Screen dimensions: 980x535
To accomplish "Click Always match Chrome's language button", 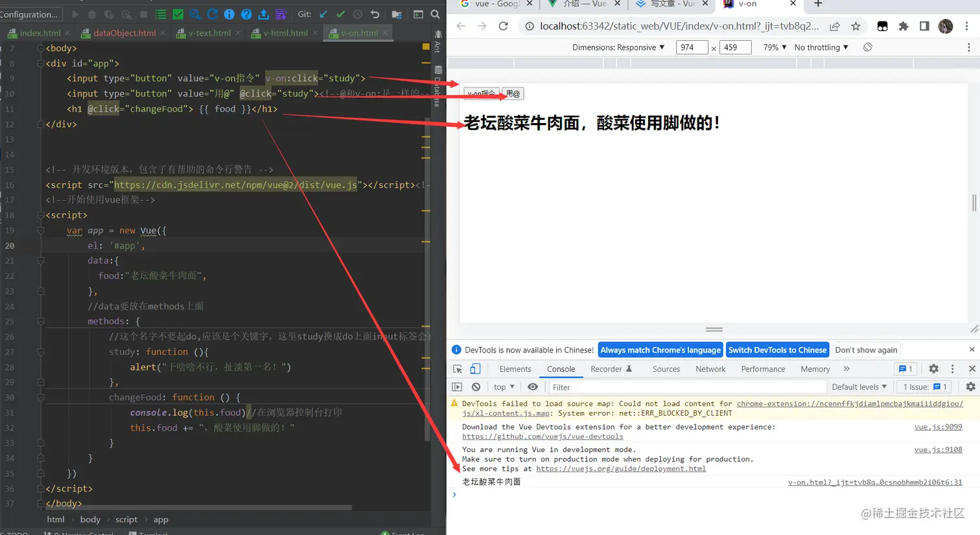I will point(660,350).
